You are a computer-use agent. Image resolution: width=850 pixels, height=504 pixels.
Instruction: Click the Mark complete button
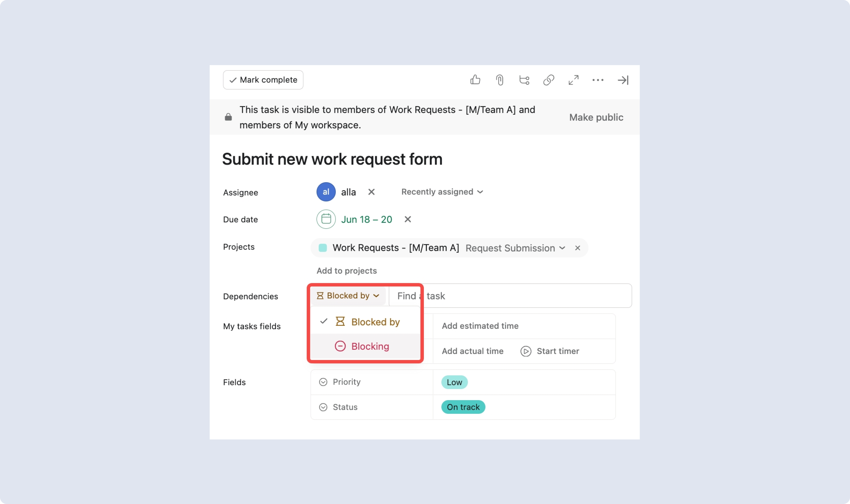point(263,80)
